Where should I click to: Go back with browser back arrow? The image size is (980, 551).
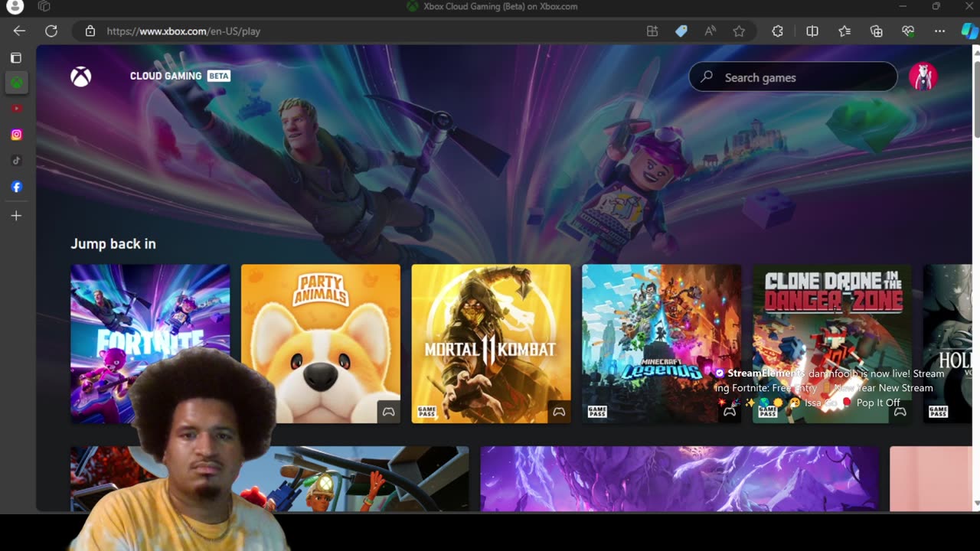19,31
